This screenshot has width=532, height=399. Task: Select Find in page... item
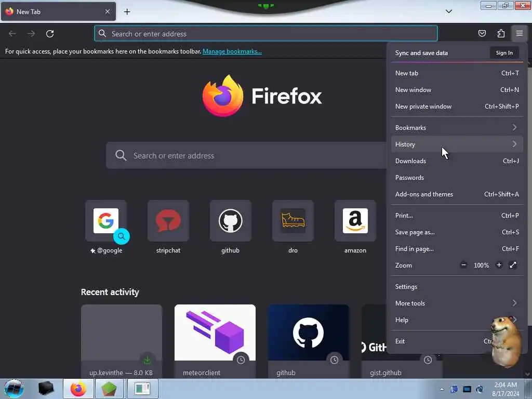[457, 249]
